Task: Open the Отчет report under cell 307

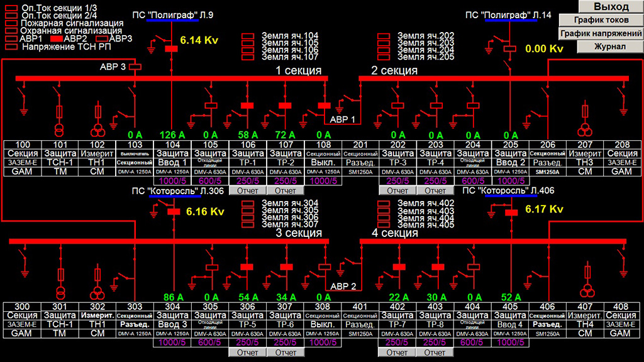Action: (286, 352)
